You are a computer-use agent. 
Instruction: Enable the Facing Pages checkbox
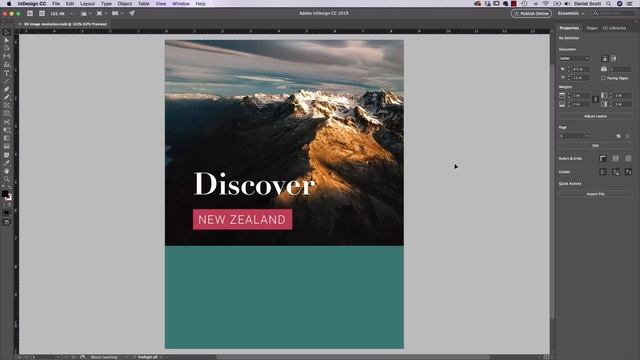tap(603, 78)
